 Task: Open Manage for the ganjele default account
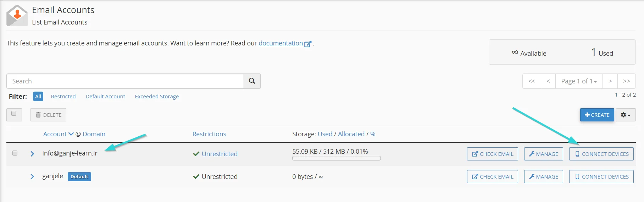click(x=543, y=177)
